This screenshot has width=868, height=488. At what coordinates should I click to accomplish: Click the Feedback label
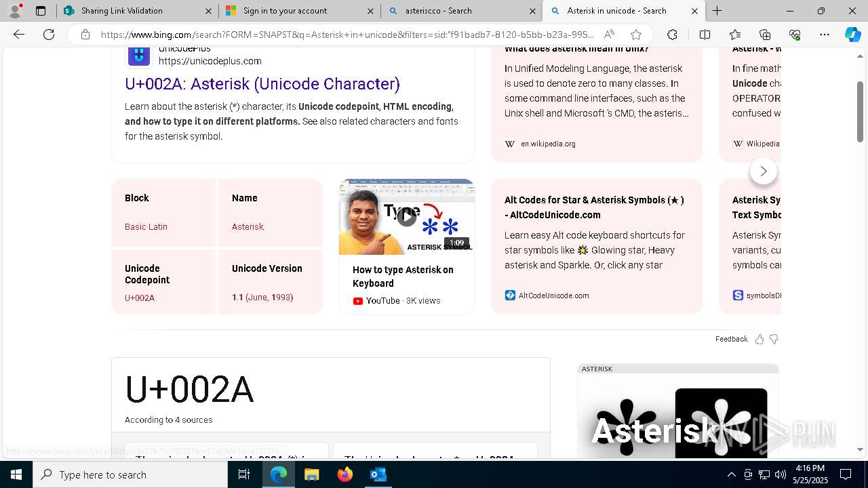[731, 339]
